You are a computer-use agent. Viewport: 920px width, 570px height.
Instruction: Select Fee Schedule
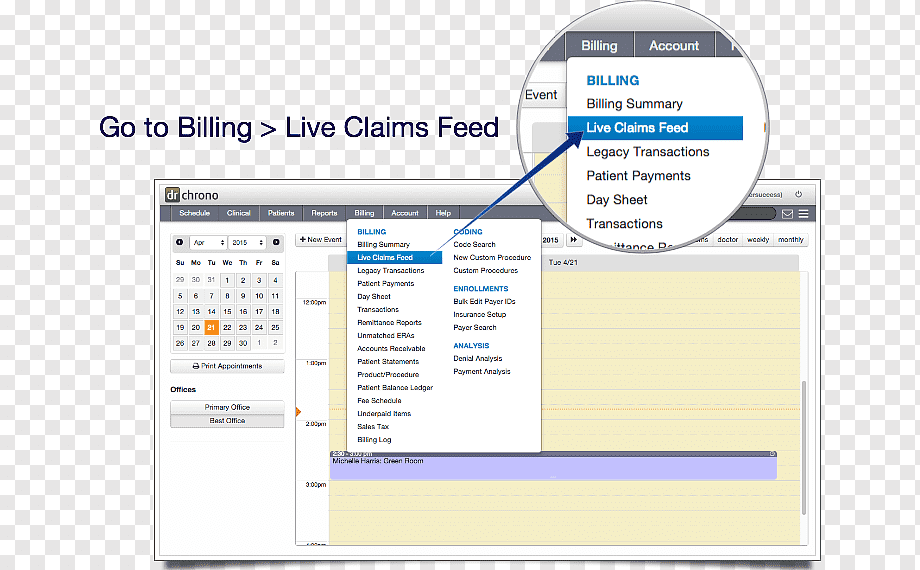point(379,400)
